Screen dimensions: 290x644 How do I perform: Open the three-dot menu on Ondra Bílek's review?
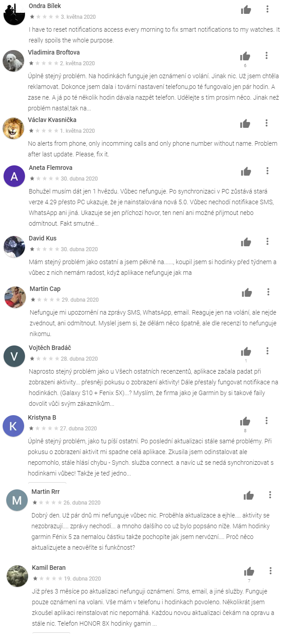pos(267,9)
